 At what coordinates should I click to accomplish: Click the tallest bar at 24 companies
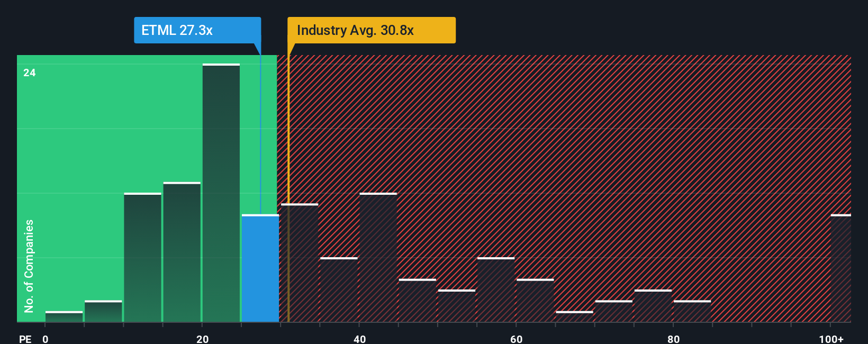221,193
